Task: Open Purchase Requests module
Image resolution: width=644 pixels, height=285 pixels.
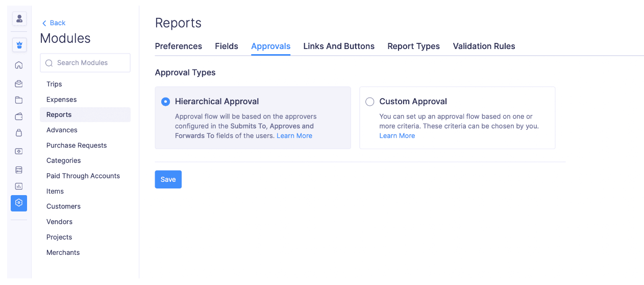Action: [x=77, y=145]
